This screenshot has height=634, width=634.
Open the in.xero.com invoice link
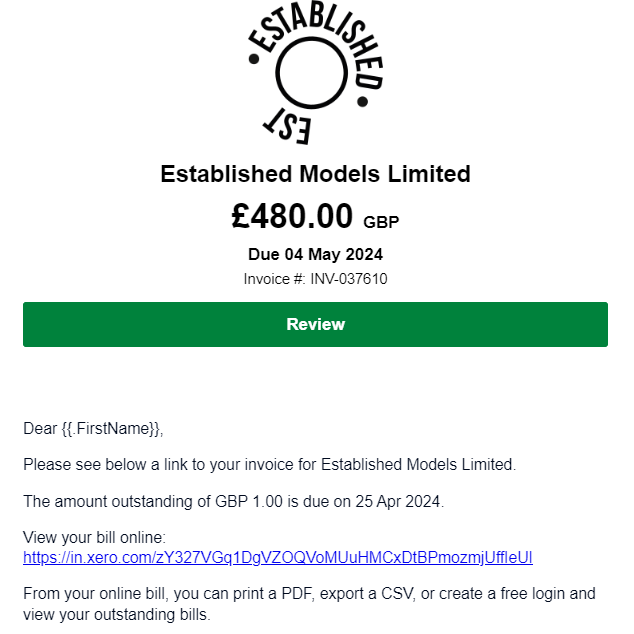pos(278,558)
